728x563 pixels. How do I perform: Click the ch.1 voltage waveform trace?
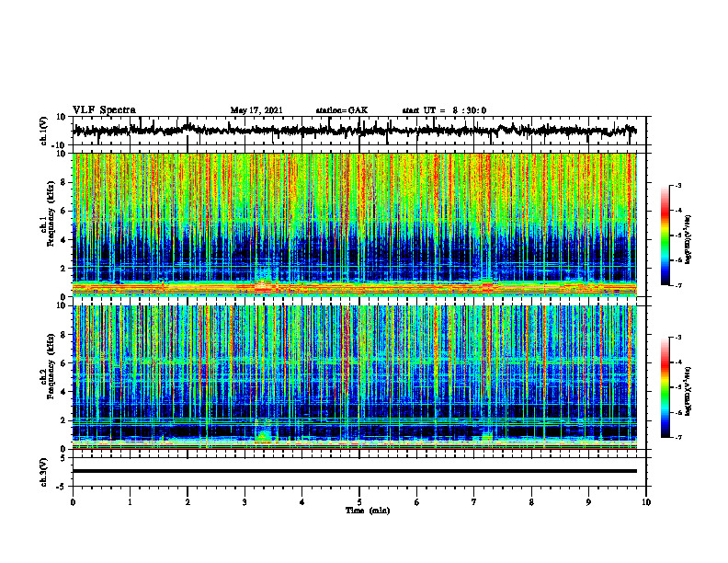(354, 131)
